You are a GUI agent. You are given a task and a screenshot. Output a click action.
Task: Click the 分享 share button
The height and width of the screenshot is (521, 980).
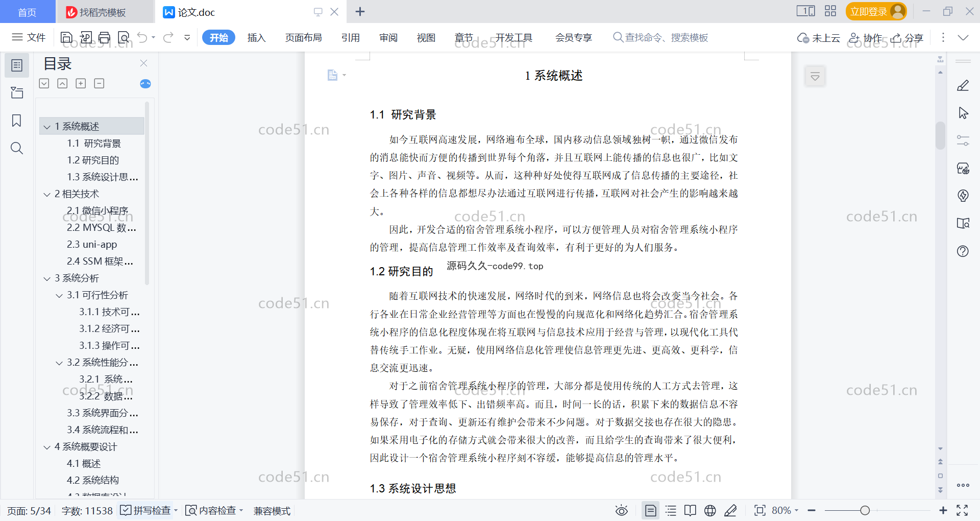point(907,38)
